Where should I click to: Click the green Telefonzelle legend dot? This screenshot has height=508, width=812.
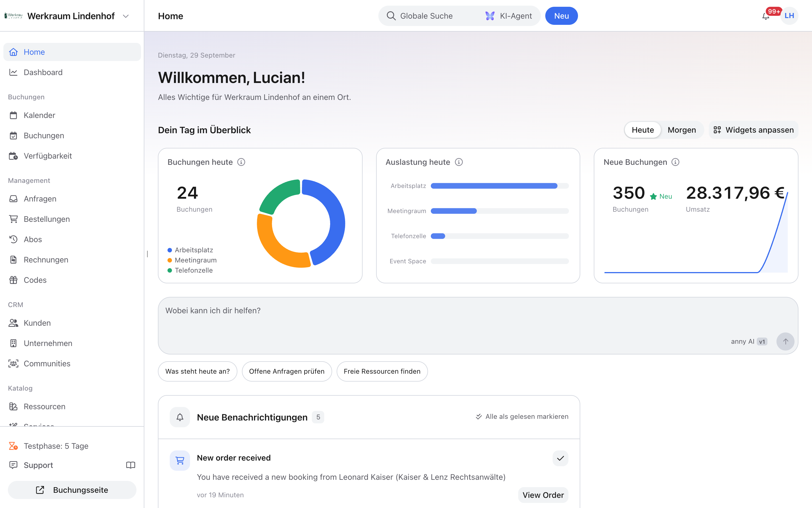(x=170, y=270)
